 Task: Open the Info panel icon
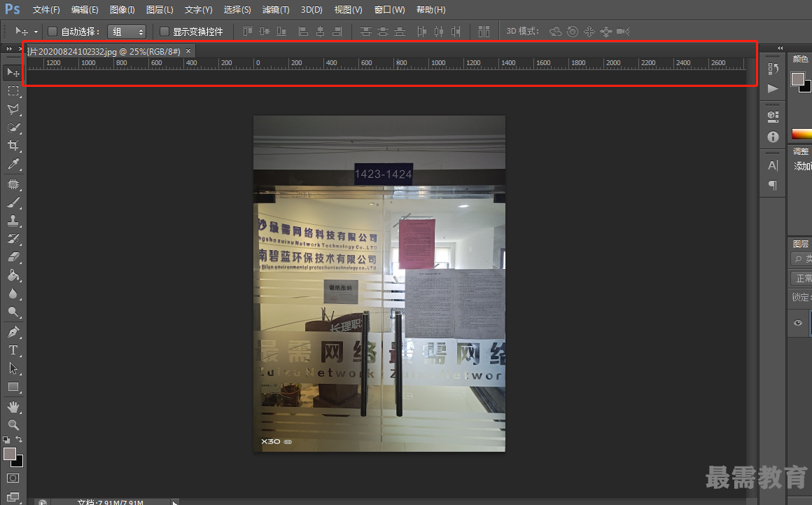773,137
